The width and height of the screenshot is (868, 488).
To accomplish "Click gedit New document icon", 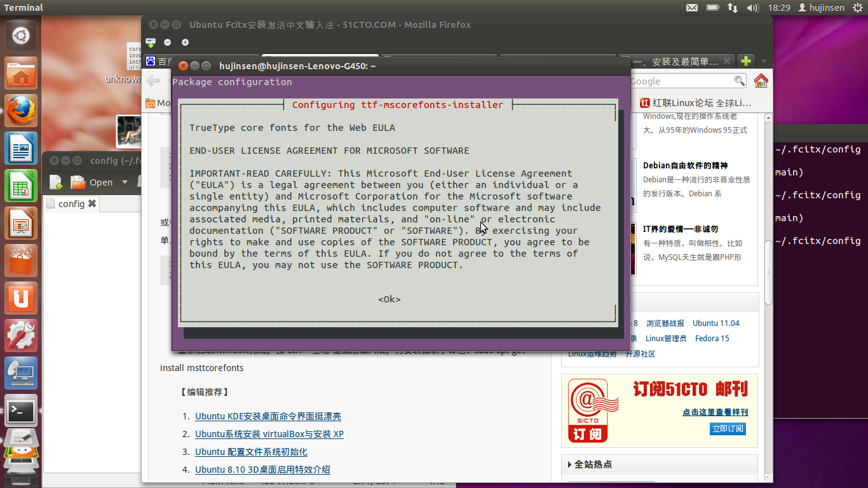I will 56,182.
